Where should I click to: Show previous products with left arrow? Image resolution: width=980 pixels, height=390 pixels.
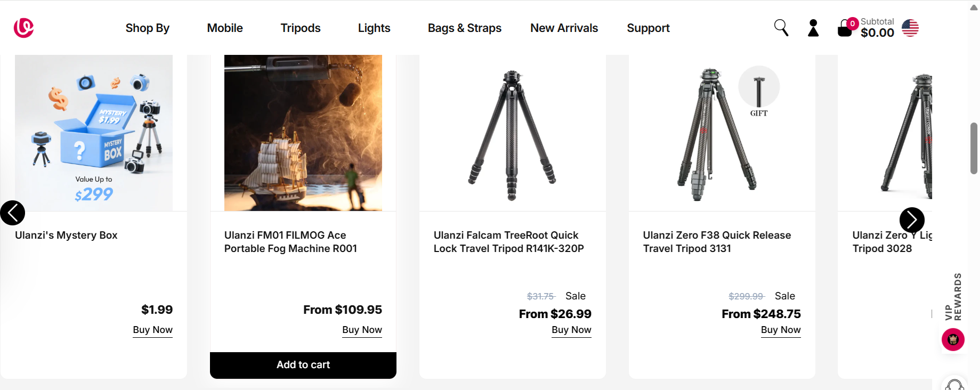[x=13, y=213]
